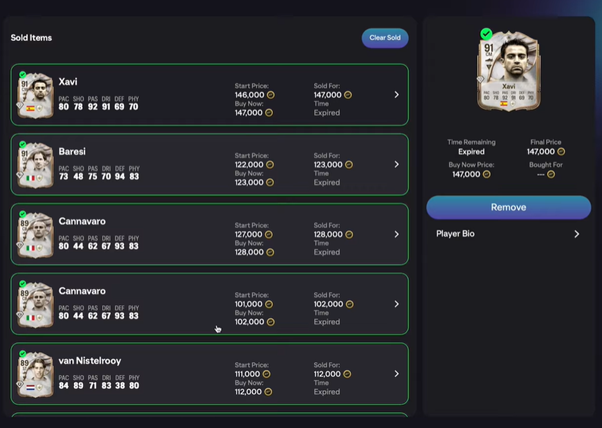Click Spain flag on Xavi row card
602x428 pixels.
30,109
